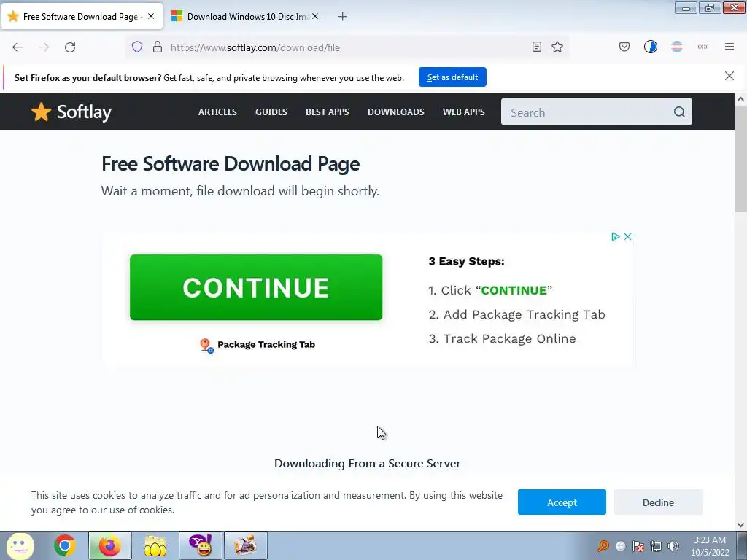Click the Action Center flag tray icon

(638, 546)
